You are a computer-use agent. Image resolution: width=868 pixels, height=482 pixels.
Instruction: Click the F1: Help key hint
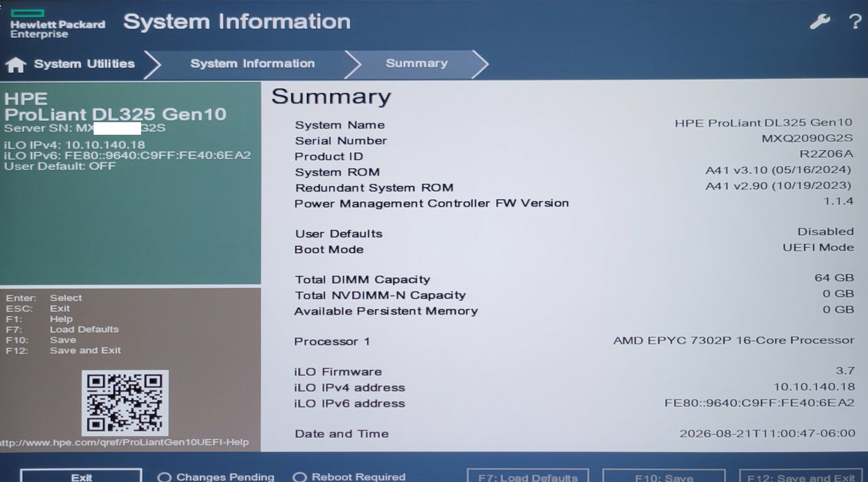click(39, 319)
